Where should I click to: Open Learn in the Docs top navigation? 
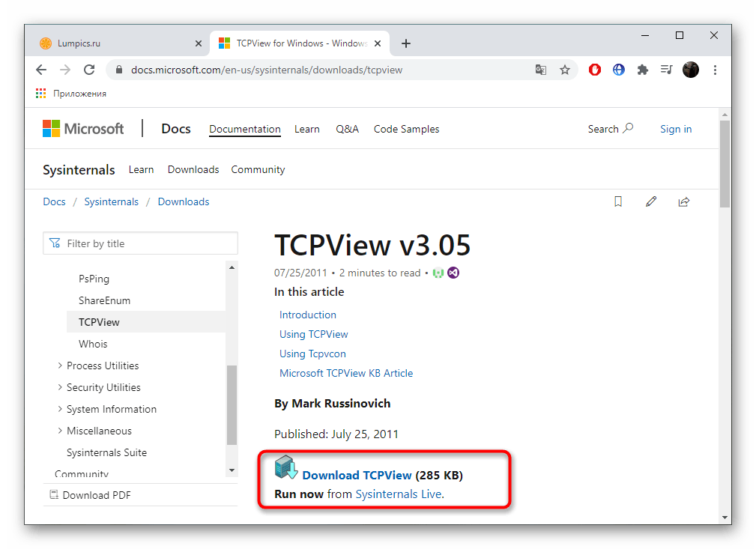[x=307, y=129]
